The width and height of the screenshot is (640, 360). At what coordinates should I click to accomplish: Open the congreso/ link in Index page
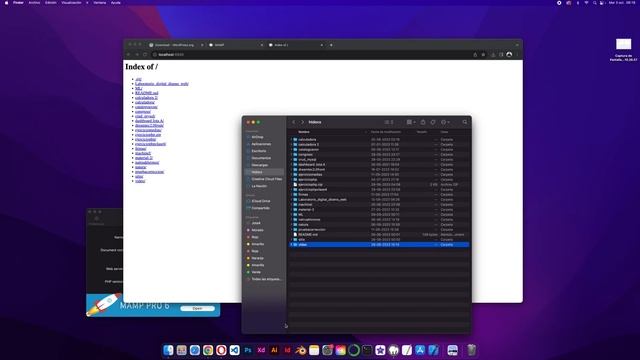143,111
